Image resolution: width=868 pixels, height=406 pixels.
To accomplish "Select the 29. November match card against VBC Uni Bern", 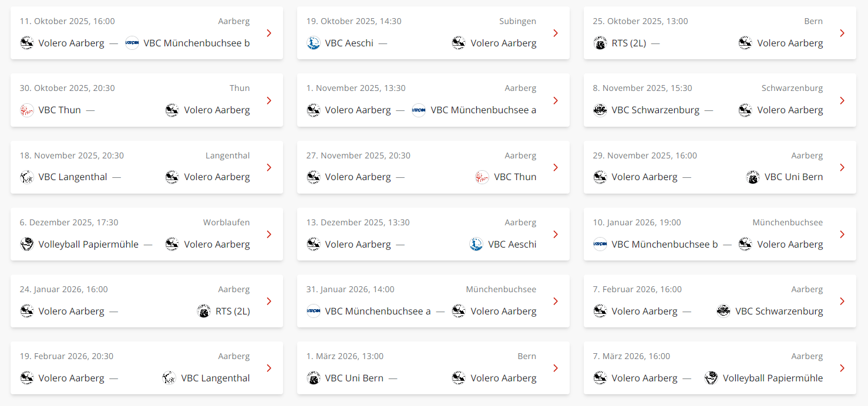I will pos(720,167).
